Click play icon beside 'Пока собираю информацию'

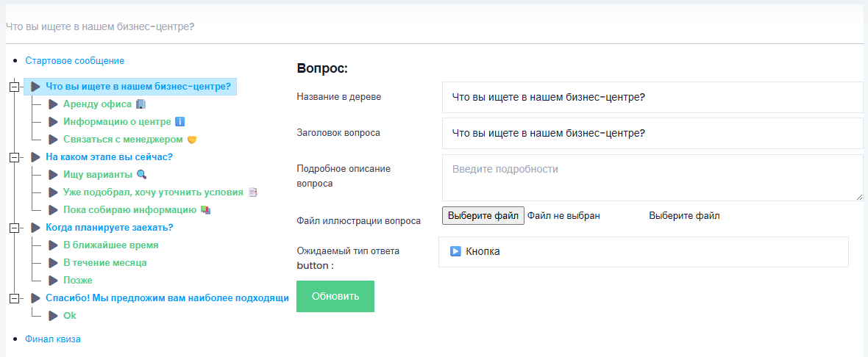[53, 210]
